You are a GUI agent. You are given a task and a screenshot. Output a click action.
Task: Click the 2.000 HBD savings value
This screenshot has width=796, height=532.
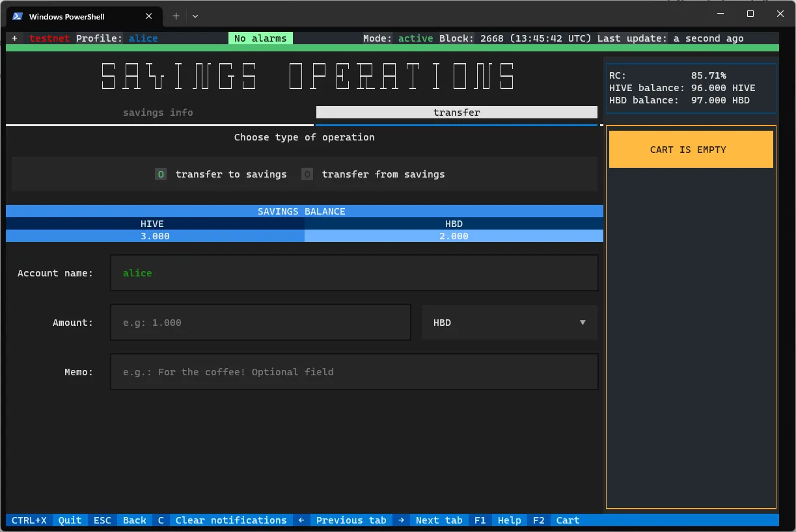[x=454, y=236]
